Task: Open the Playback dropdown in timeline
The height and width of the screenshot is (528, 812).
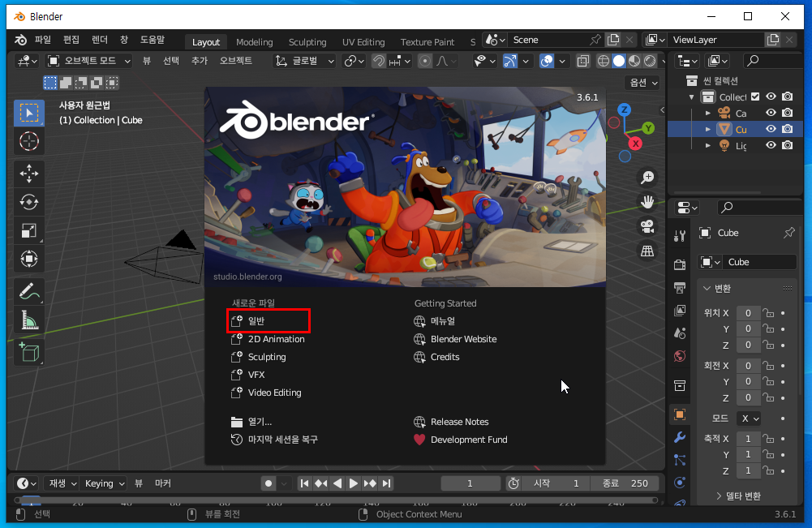Action: 62,483
